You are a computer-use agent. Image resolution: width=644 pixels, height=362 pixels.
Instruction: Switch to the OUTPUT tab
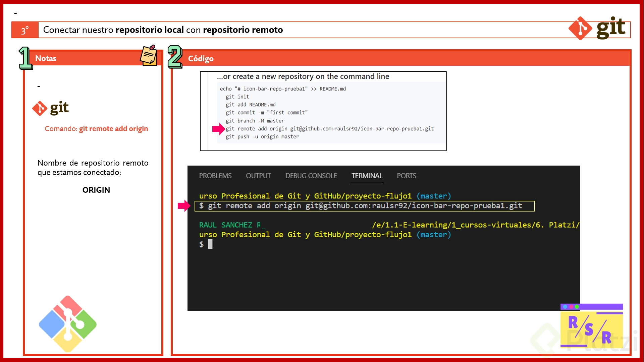pos(258,176)
